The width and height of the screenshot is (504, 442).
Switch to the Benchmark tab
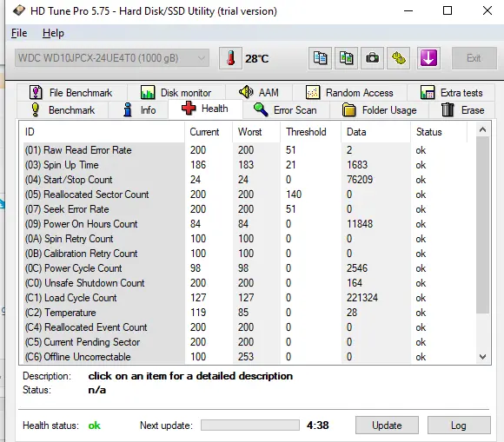(63, 110)
